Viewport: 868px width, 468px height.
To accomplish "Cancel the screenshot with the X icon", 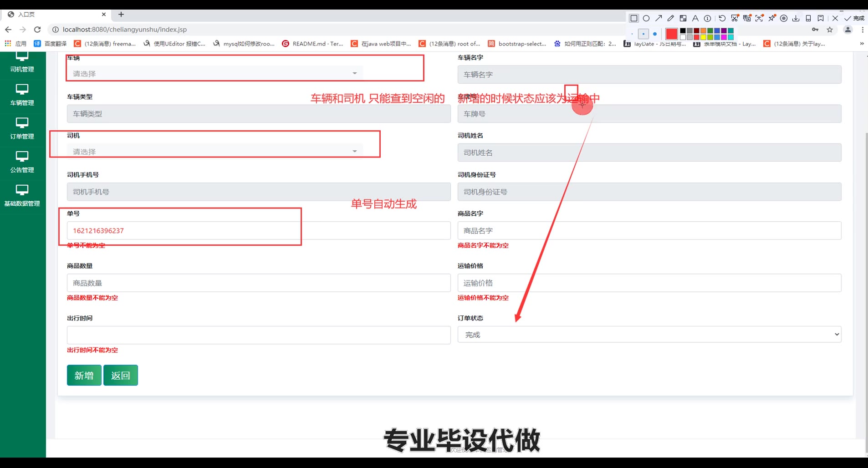I will coord(835,18).
